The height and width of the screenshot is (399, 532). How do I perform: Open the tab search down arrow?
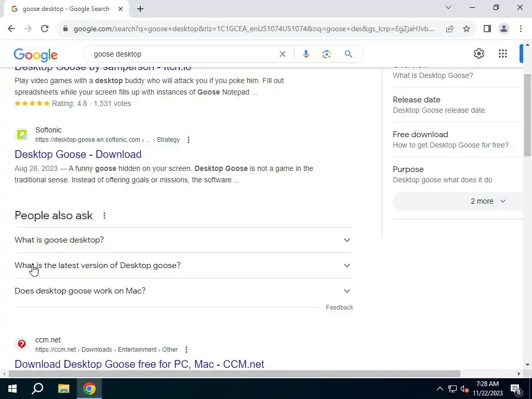(448, 7)
